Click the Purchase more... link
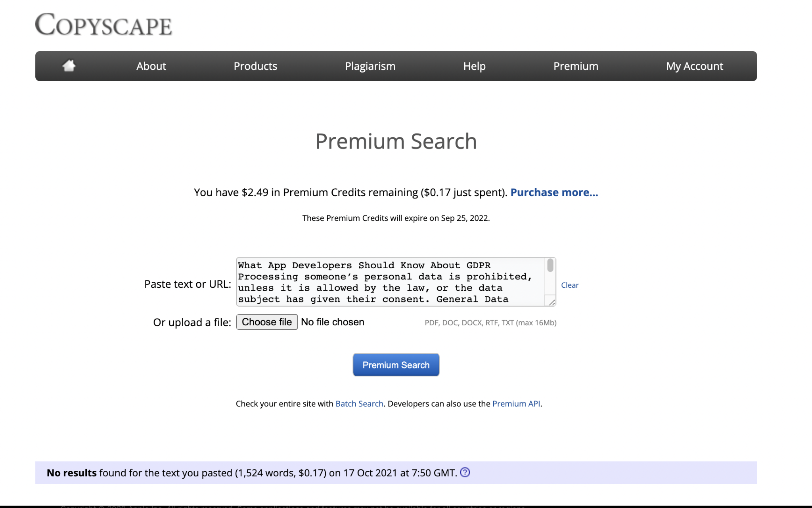 [x=554, y=193]
